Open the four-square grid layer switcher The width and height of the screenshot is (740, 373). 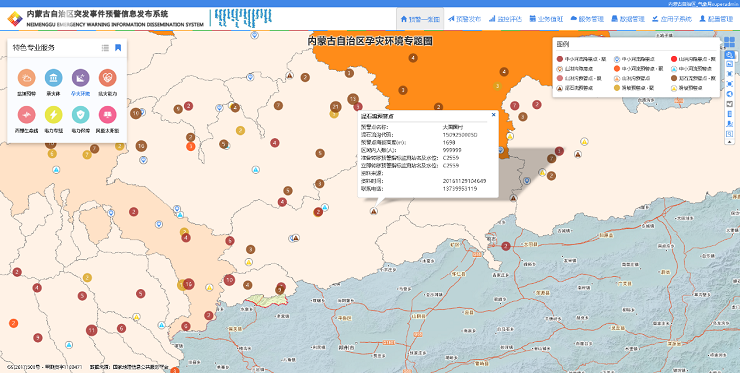pyautogui.click(x=729, y=42)
